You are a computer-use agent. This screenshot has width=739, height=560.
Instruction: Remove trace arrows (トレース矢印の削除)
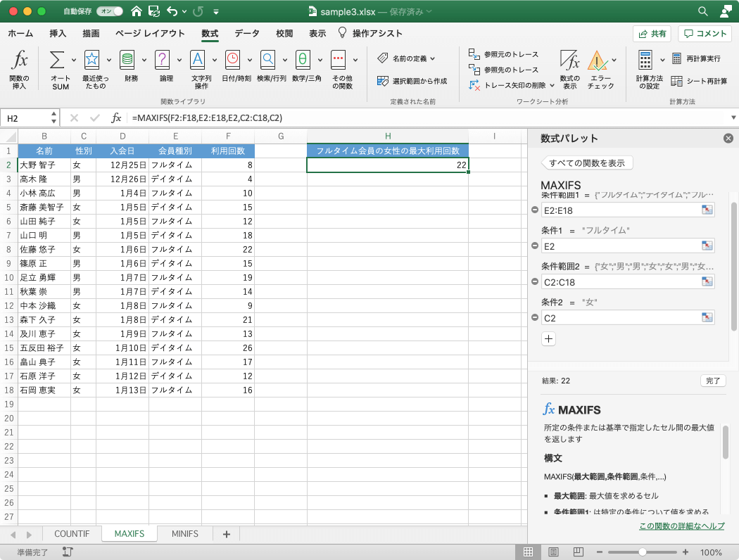(x=507, y=85)
